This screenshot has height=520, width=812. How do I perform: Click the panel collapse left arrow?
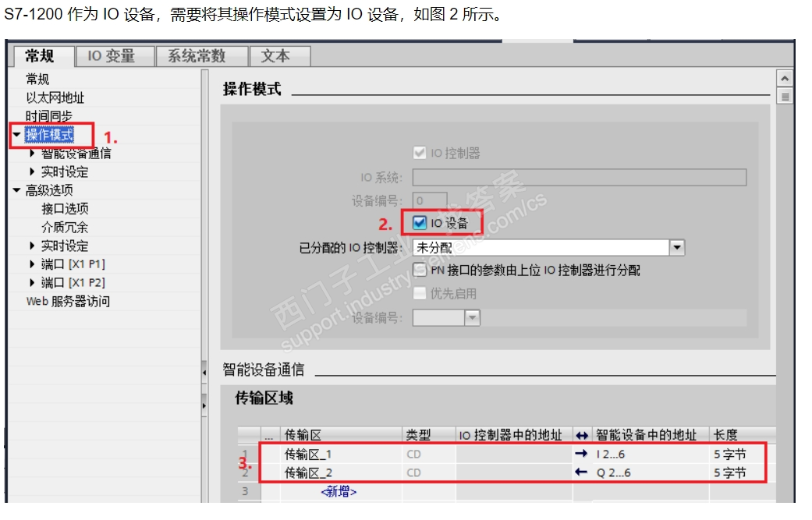click(204, 372)
